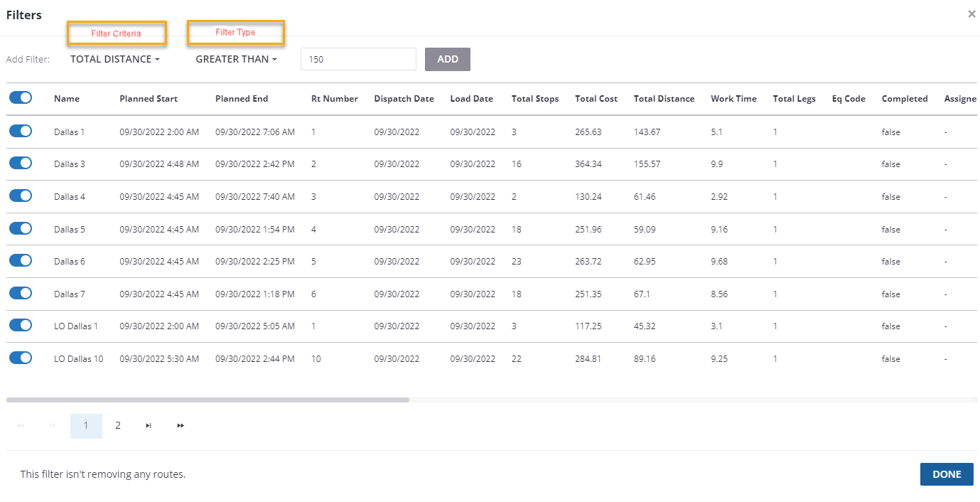The height and width of the screenshot is (502, 980).
Task: Select the Dallas 4 route name
Action: pos(70,197)
